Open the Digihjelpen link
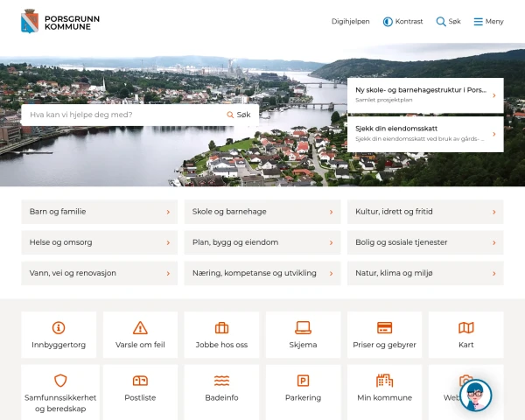This screenshot has height=420, width=525. click(x=351, y=21)
